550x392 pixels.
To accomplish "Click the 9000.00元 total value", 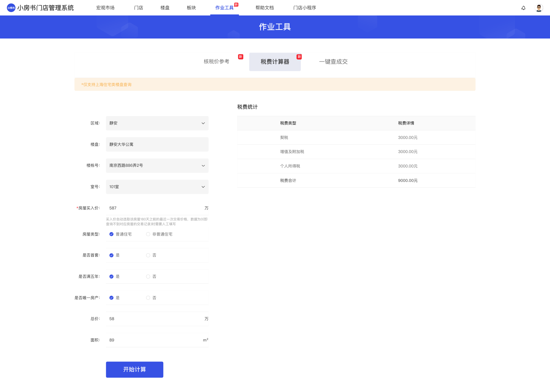I will tap(408, 181).
